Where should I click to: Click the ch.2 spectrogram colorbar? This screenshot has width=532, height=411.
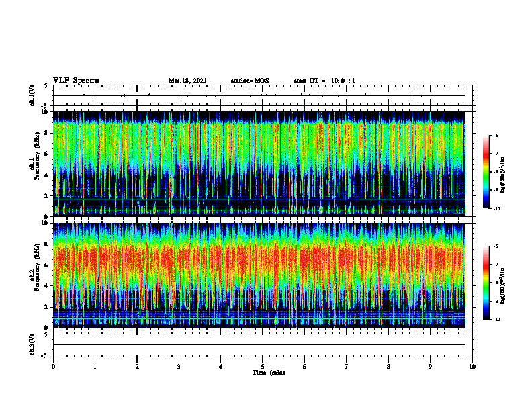pos(486,283)
